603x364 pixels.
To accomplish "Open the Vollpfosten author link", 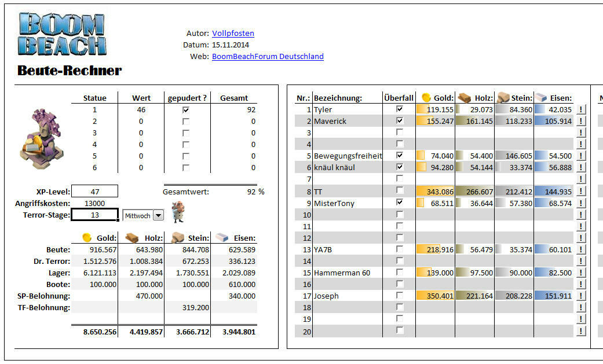I will [233, 34].
